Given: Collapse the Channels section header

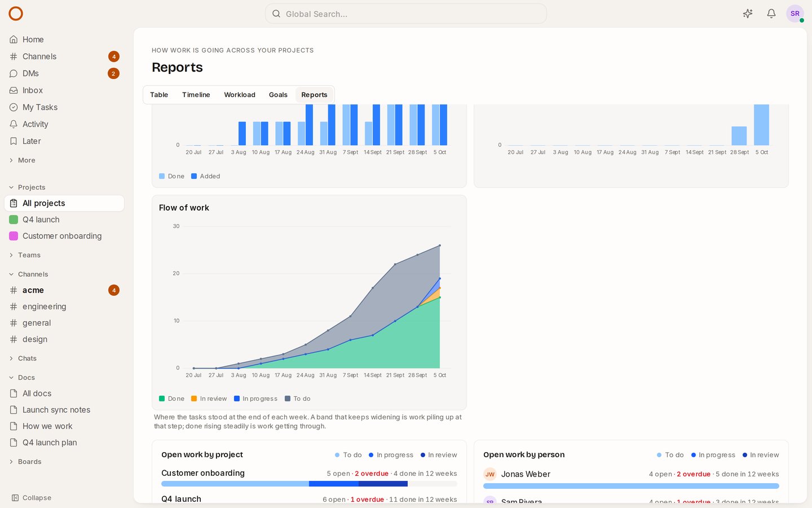Looking at the screenshot, I should click(28, 274).
